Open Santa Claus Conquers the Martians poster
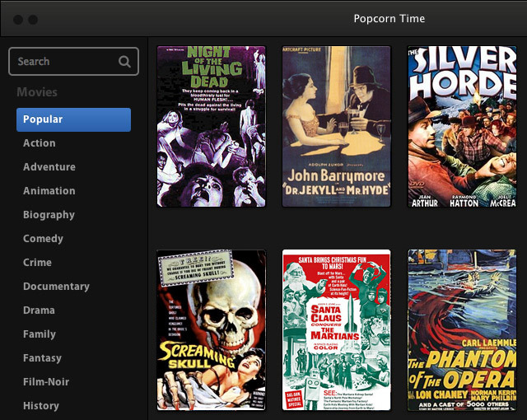527x420 pixels. click(337, 330)
